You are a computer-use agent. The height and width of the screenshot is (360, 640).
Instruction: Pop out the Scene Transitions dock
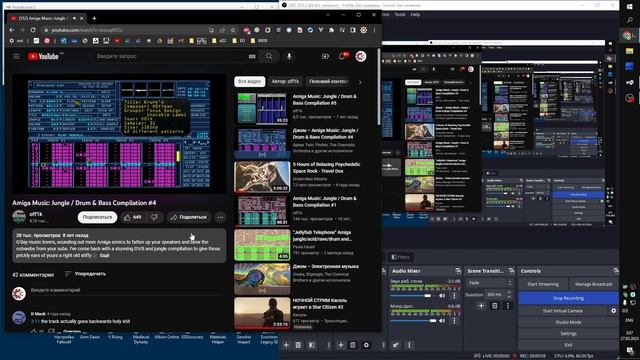click(511, 271)
